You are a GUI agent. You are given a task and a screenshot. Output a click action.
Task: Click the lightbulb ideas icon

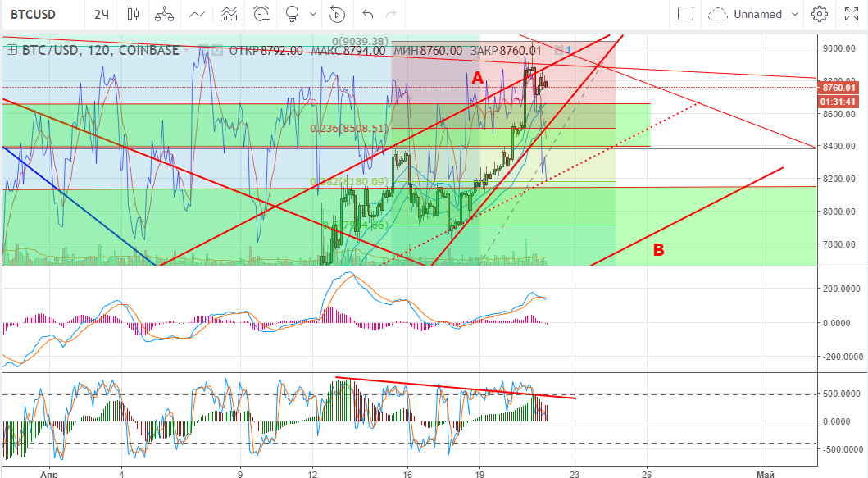pyautogui.click(x=290, y=14)
